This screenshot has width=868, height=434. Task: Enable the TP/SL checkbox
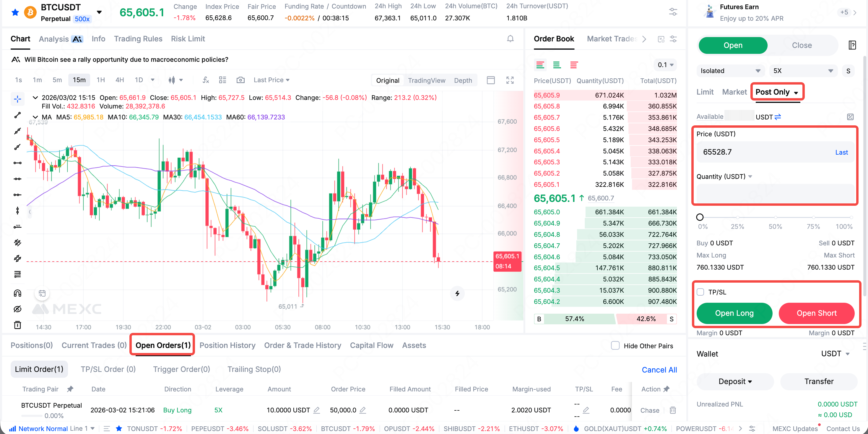point(700,292)
